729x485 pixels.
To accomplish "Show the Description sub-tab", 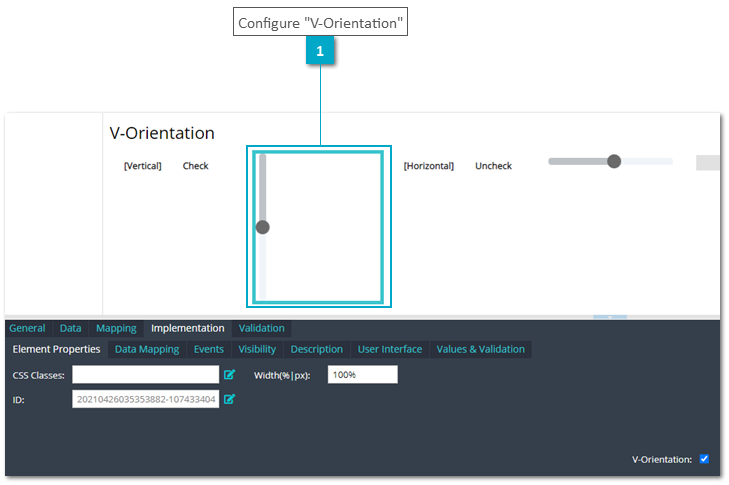I will coord(317,349).
